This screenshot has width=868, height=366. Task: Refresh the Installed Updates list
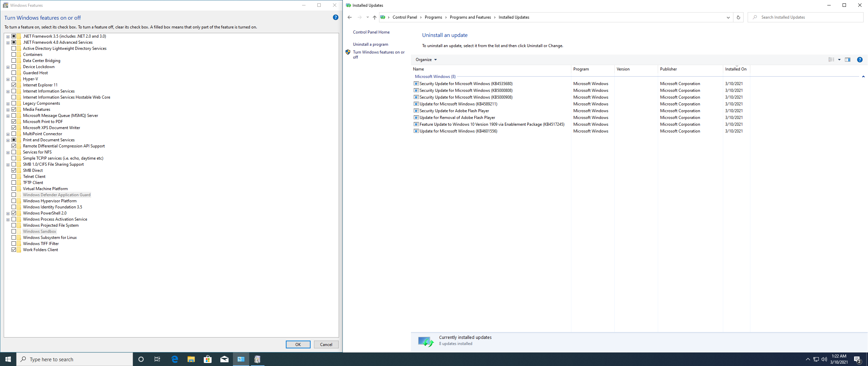coord(738,17)
